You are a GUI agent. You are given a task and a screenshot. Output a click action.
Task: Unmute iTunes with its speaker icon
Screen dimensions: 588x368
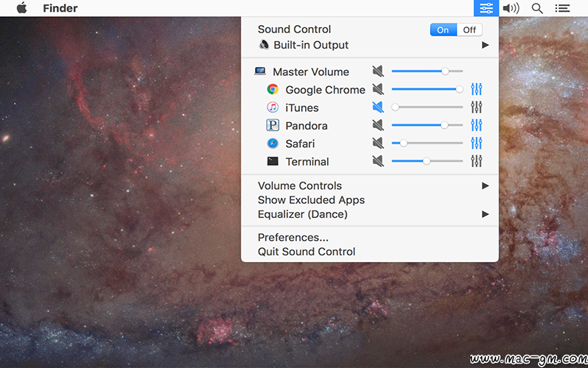click(x=378, y=107)
